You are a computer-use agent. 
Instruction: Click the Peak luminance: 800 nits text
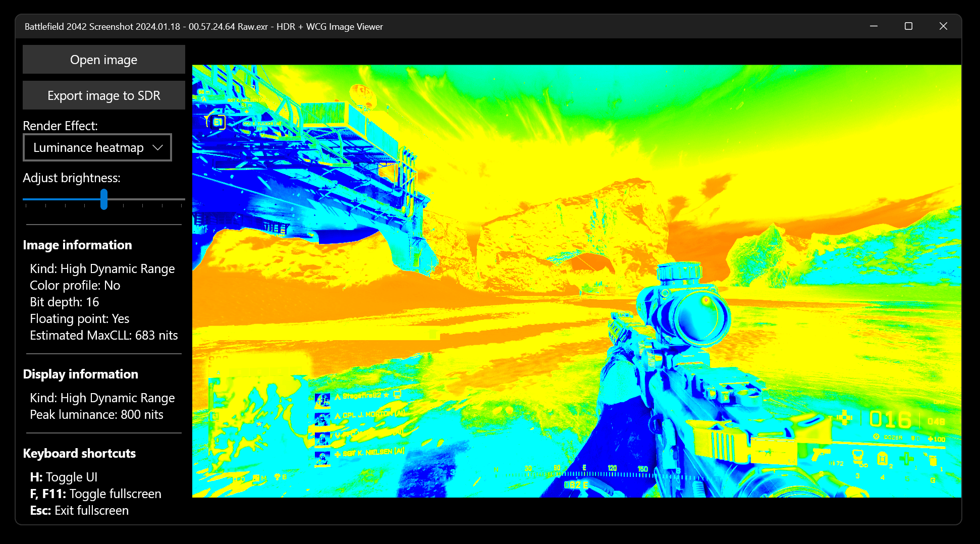pyautogui.click(x=96, y=414)
